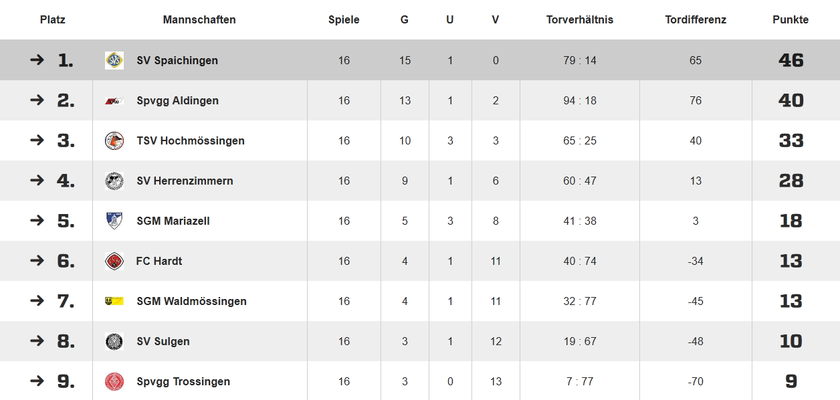Open the SV Spaichingen team link
The width and height of the screenshot is (840, 400).
pos(177,61)
